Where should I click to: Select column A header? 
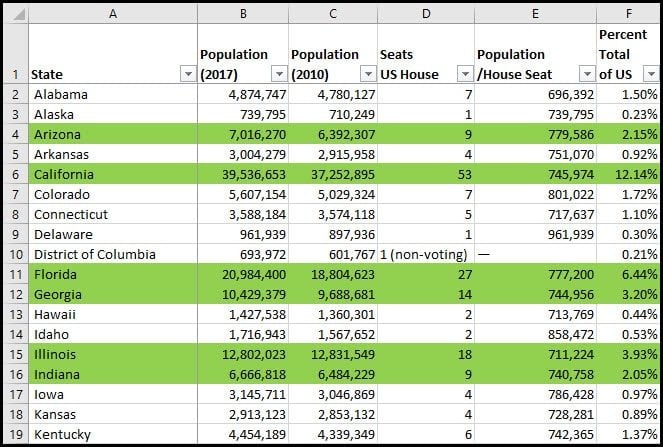point(113,14)
